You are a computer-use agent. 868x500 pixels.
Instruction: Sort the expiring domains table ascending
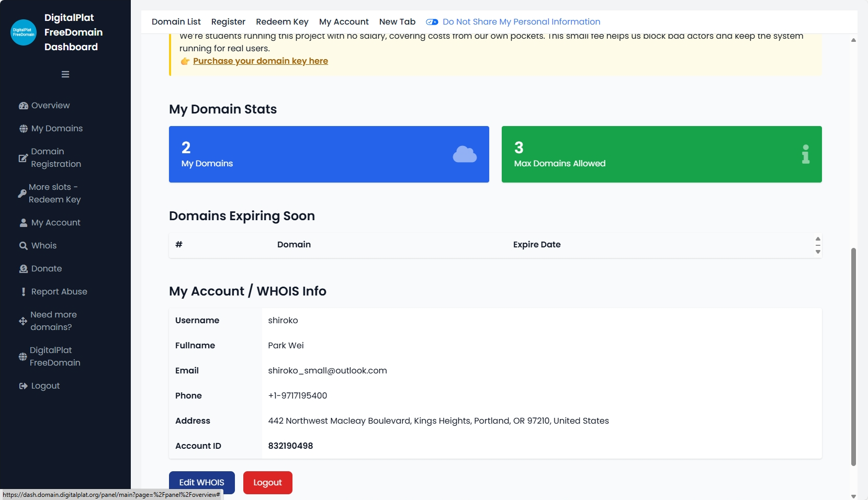point(818,239)
